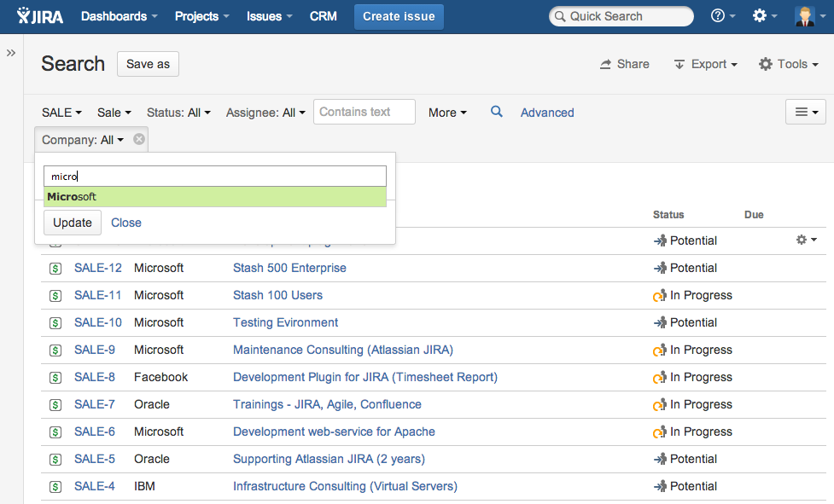
Task: Click the Save as button
Action: (x=148, y=64)
